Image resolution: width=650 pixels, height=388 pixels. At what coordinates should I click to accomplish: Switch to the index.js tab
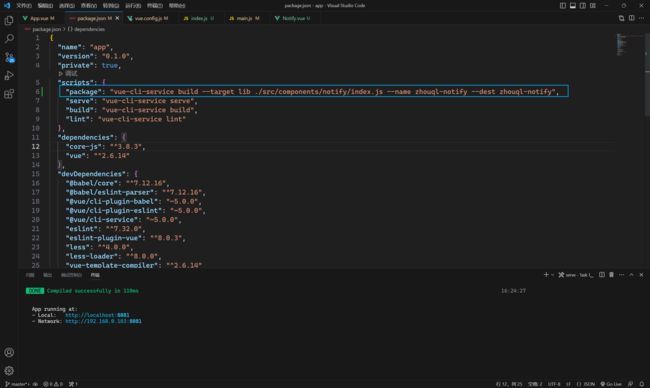tap(199, 18)
